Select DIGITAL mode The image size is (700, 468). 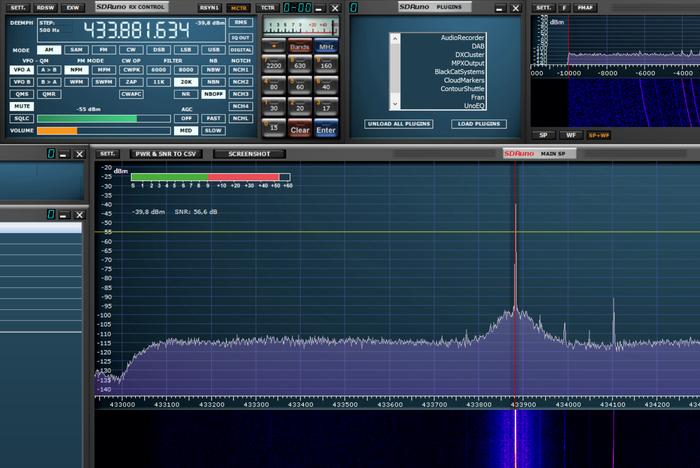coord(241,50)
